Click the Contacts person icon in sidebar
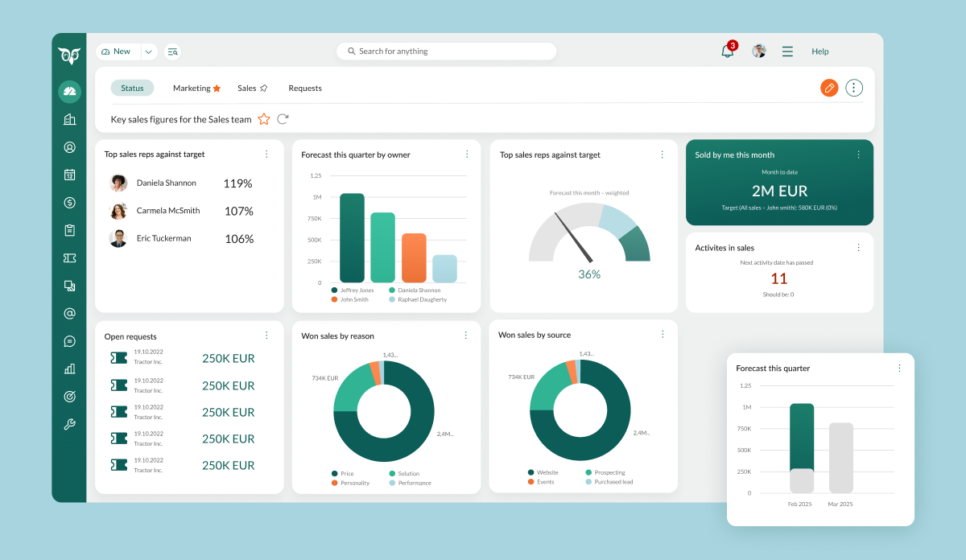 [x=70, y=146]
